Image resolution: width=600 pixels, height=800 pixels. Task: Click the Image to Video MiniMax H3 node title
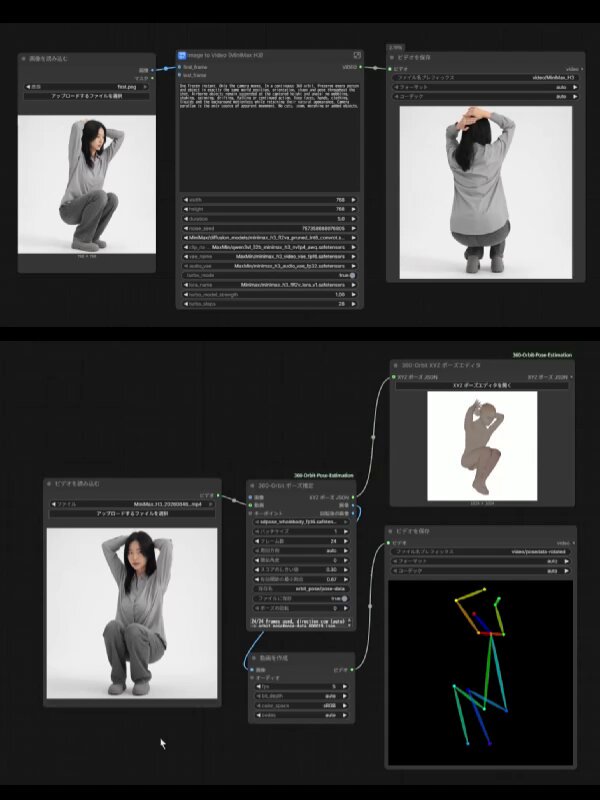(x=225, y=55)
